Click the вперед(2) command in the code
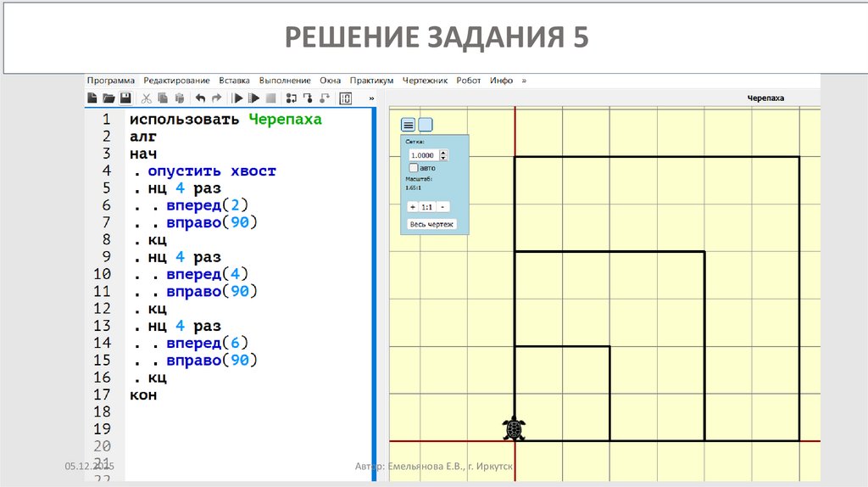 pos(207,205)
